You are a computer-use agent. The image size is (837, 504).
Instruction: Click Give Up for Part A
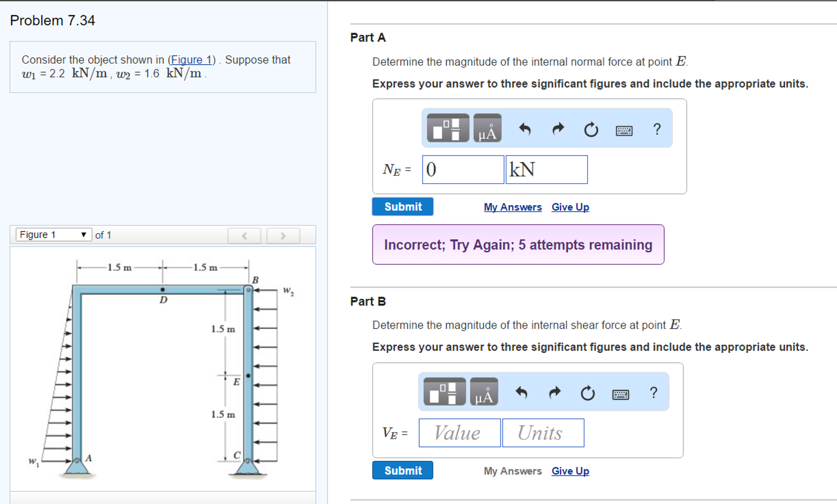(x=570, y=207)
